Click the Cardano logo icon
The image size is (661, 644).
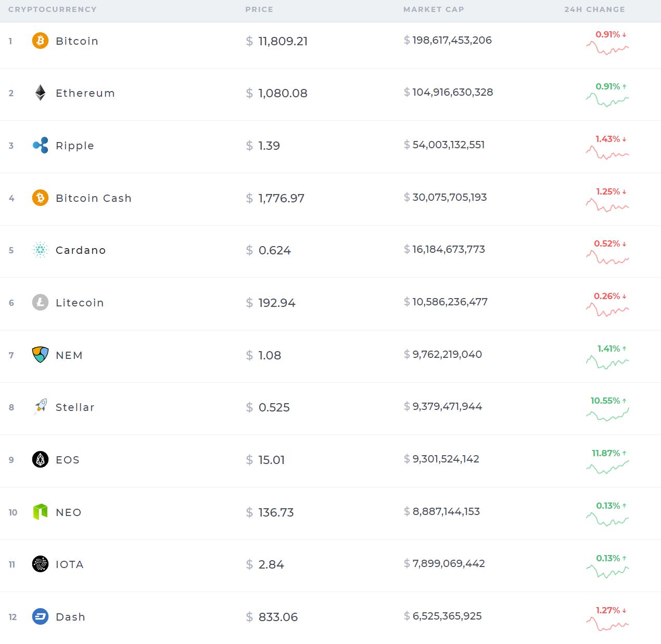coord(40,250)
